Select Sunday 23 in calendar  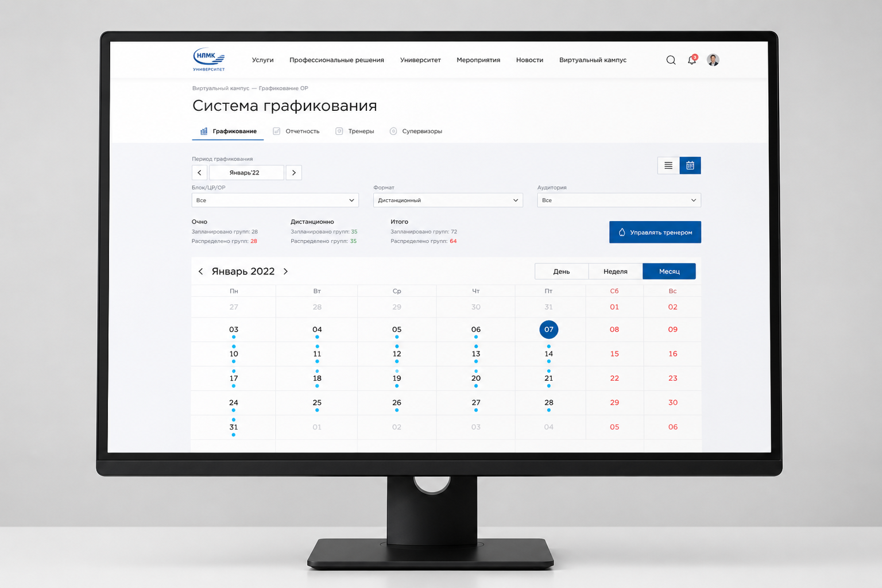(x=673, y=378)
